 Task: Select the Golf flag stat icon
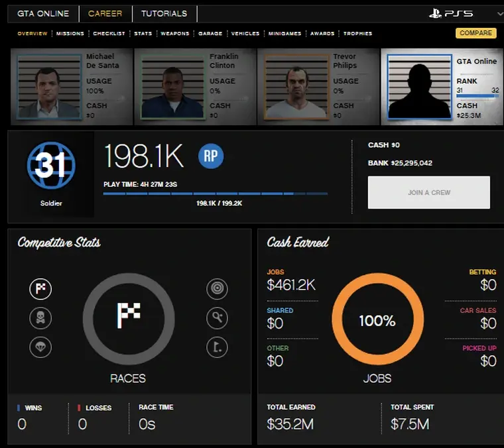coord(217,347)
